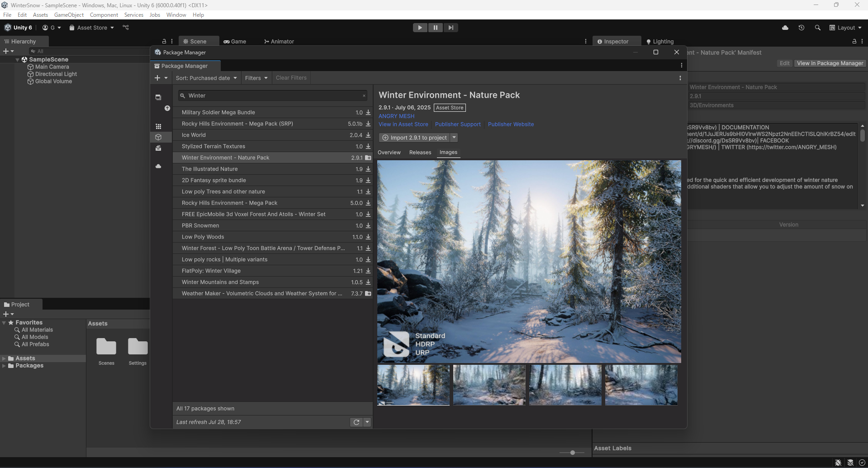Open the version control branch icon beside Asset Store

[x=126, y=28]
